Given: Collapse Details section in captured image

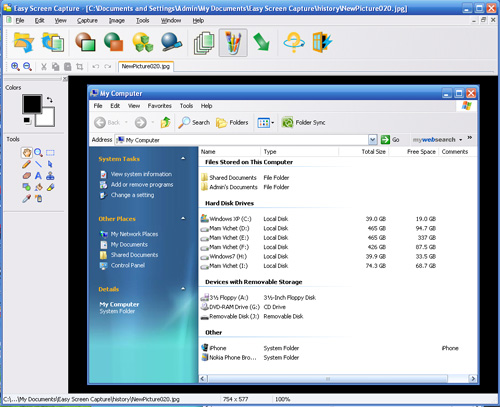Looking at the screenshot, I should [x=183, y=289].
